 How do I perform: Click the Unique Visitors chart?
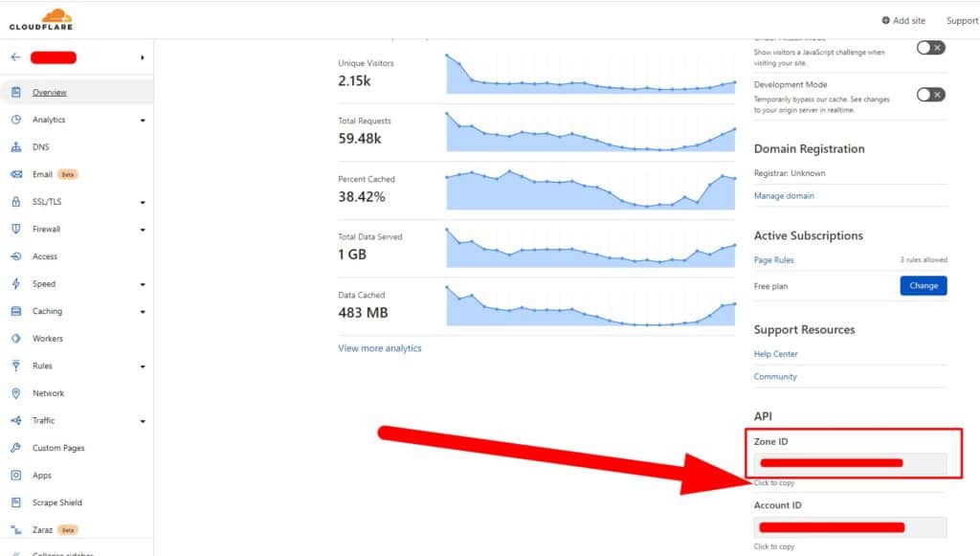[590, 74]
